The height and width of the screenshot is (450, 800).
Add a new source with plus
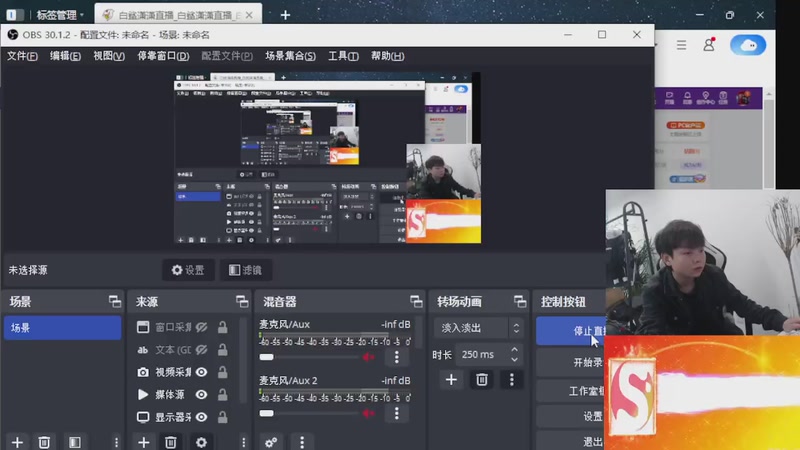143,442
